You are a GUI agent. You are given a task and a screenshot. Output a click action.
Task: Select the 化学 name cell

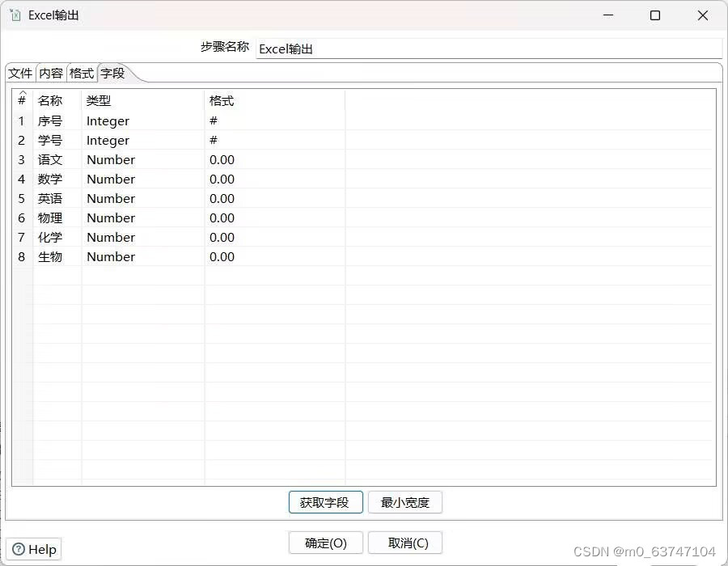coord(57,237)
